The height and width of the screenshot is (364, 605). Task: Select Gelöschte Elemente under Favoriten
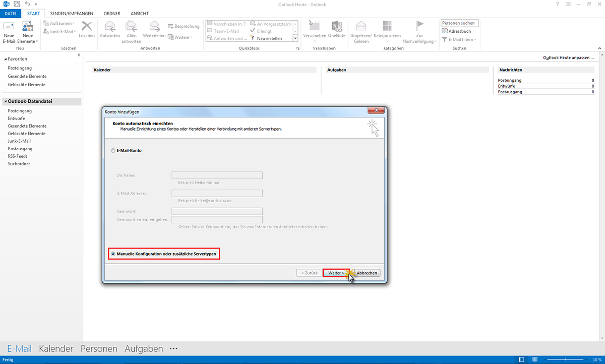tap(27, 85)
